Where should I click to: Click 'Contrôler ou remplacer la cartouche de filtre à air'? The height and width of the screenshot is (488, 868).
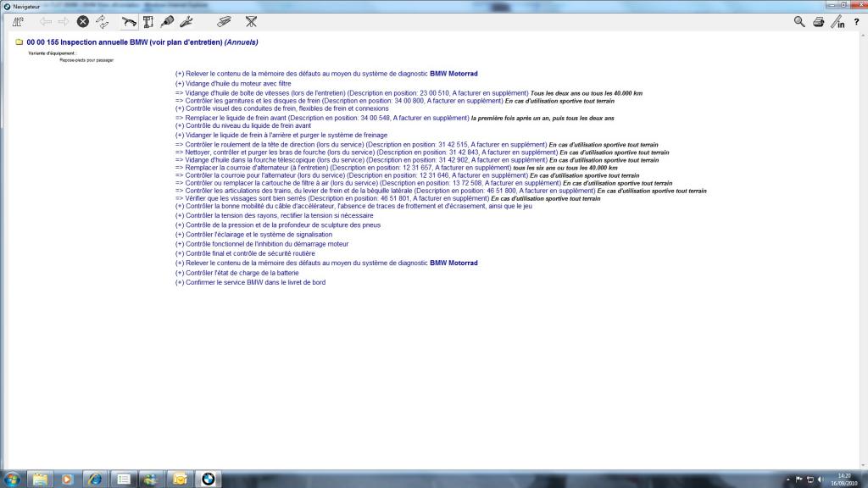point(424,183)
